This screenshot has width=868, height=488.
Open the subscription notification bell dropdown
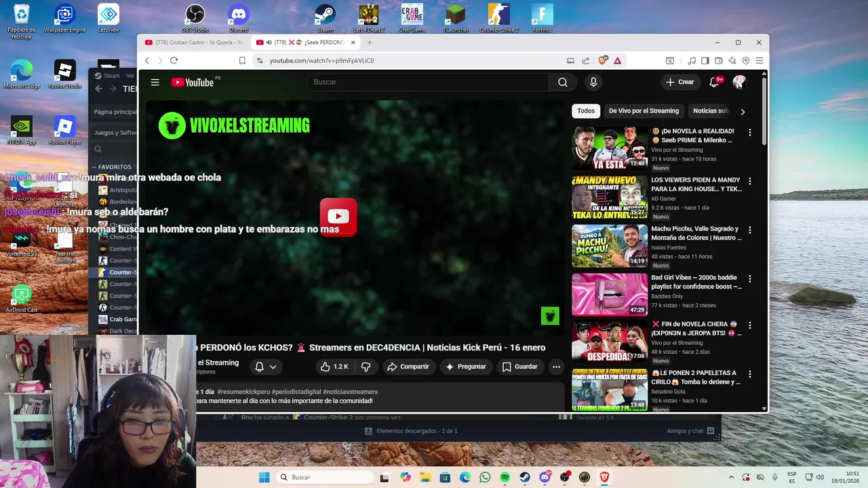click(265, 367)
